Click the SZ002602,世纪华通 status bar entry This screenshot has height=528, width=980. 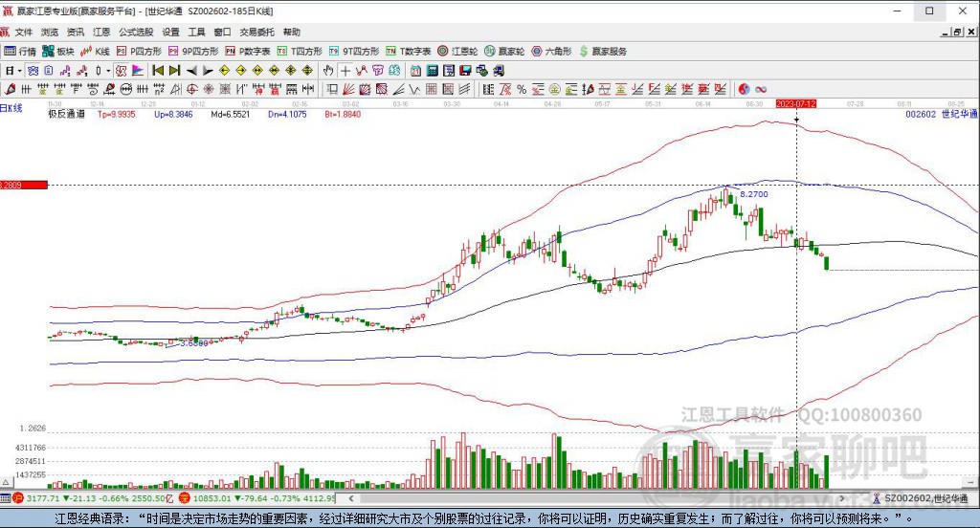(x=920, y=498)
